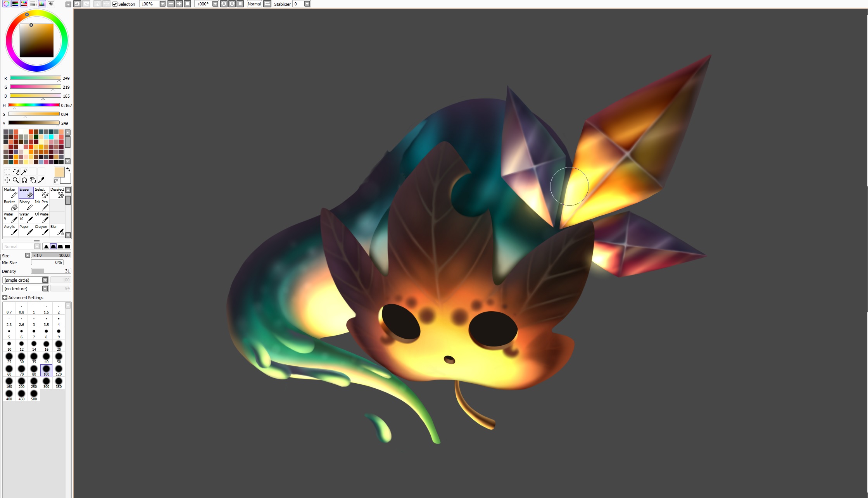Zoom in with the plus button
Image resolution: width=868 pixels, height=498 pixels.
[x=179, y=4]
